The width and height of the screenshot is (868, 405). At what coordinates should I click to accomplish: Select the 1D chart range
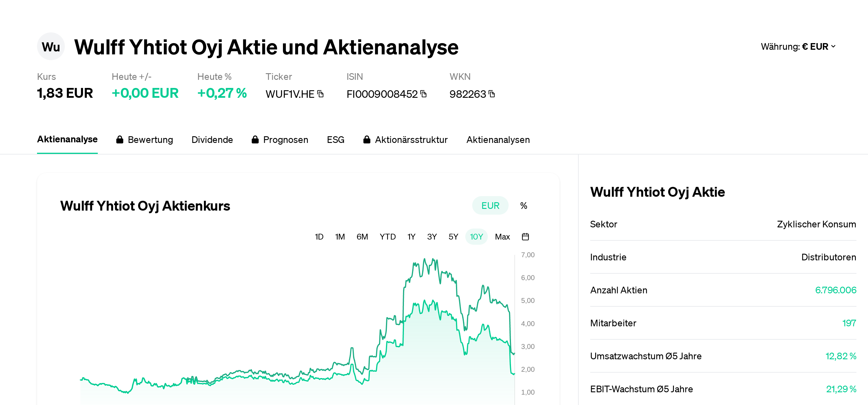tap(319, 237)
